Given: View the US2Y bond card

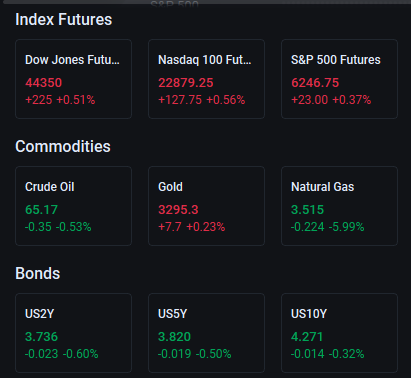Looking at the screenshot, I should coord(73,333).
